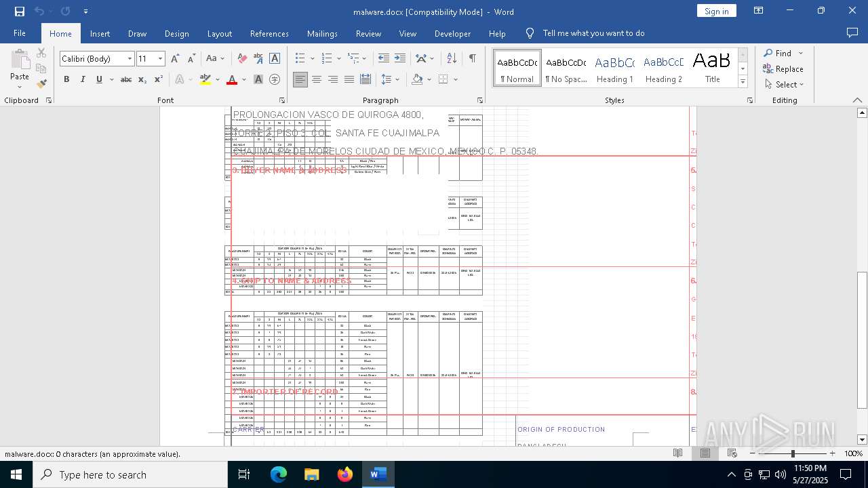Open the Underline style dropdown arrow
This screenshot has width=868, height=488.
pyautogui.click(x=111, y=79)
